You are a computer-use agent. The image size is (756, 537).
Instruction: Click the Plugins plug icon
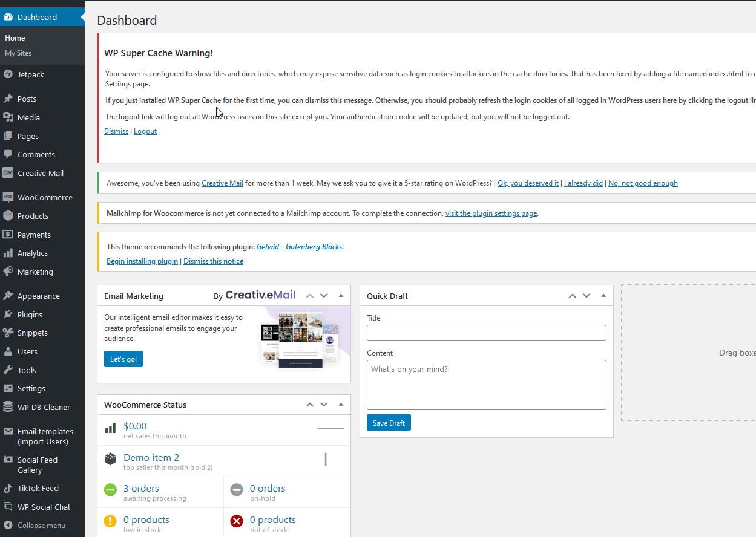click(8, 314)
